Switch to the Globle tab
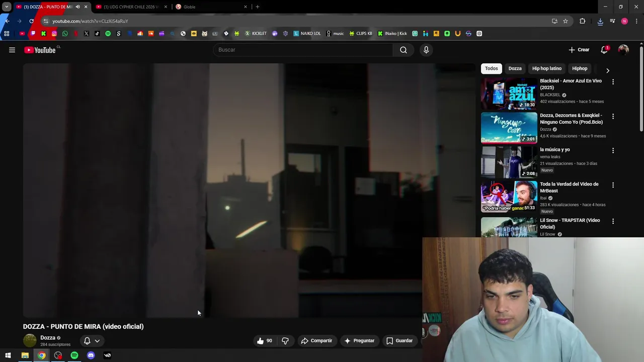 coord(211,7)
